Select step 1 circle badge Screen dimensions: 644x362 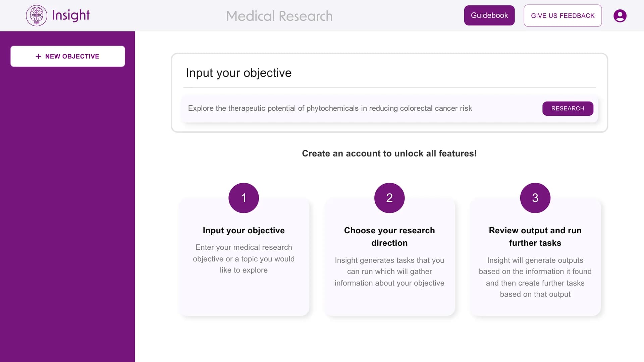(244, 198)
